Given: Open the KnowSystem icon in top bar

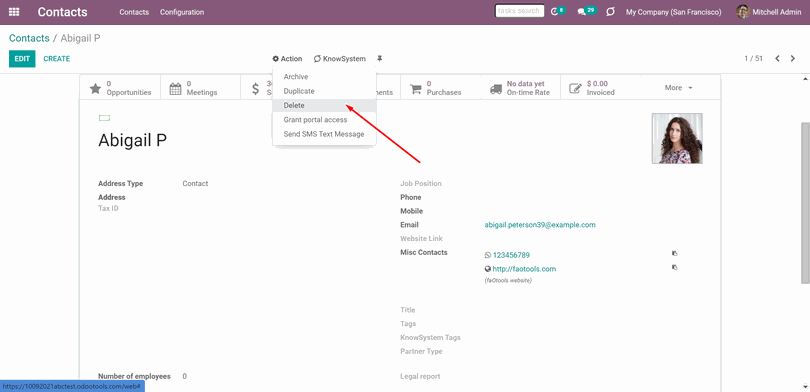Looking at the screenshot, I should pyautogui.click(x=611, y=11).
